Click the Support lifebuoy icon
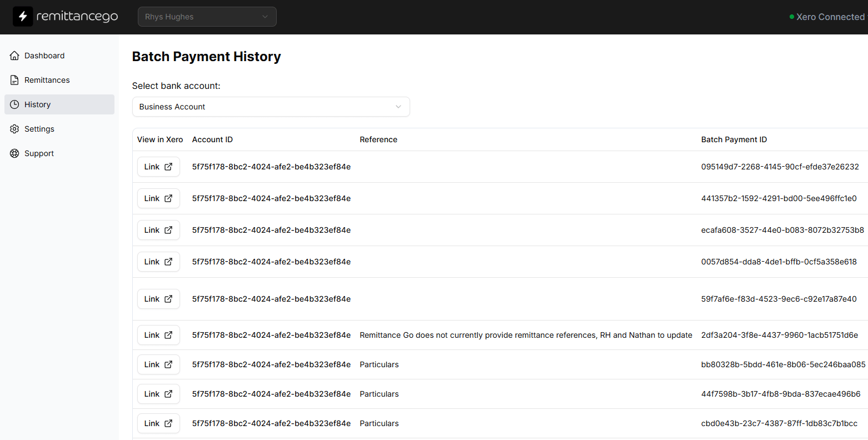Screen dimensions: 868x440 pos(14,153)
